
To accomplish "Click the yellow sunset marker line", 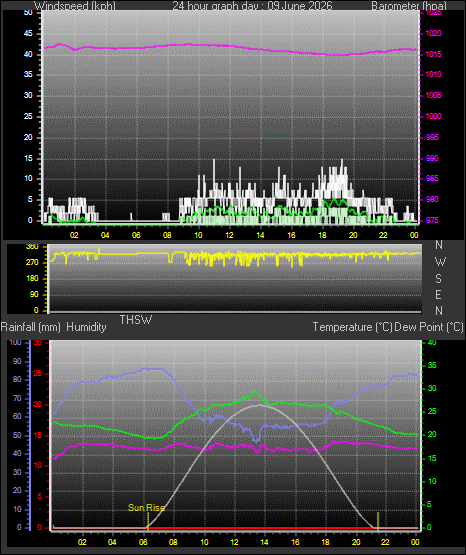I will tap(378, 522).
